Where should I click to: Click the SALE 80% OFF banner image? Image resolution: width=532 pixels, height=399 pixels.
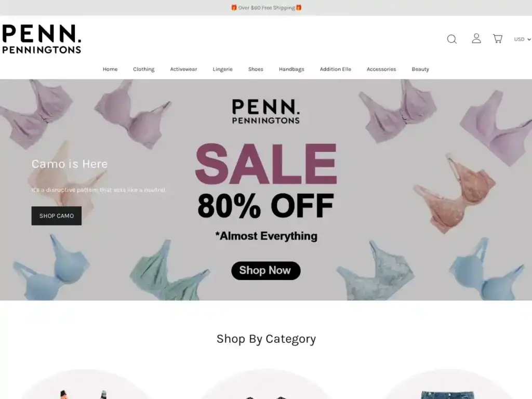(x=266, y=190)
